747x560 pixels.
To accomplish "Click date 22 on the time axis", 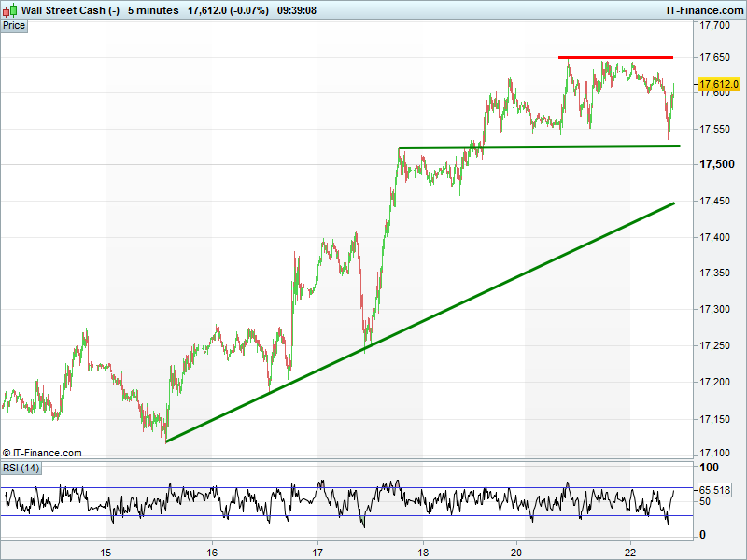I will [630, 553].
